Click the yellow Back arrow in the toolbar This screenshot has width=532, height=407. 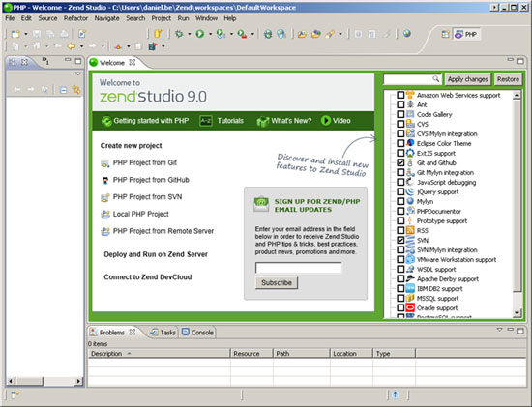[x=71, y=46]
